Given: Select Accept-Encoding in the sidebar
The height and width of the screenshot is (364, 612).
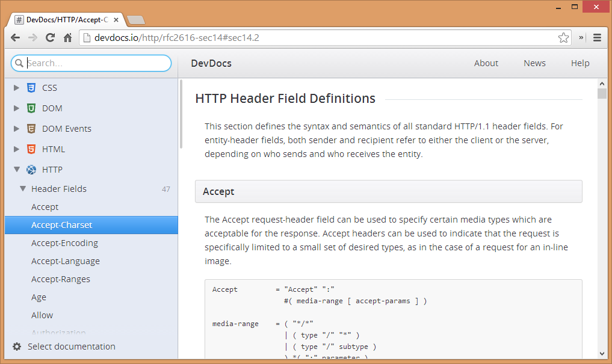Looking at the screenshot, I should (x=64, y=243).
